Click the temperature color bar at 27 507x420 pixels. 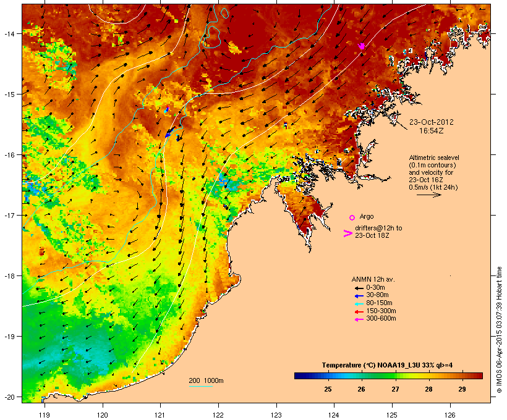(x=395, y=376)
